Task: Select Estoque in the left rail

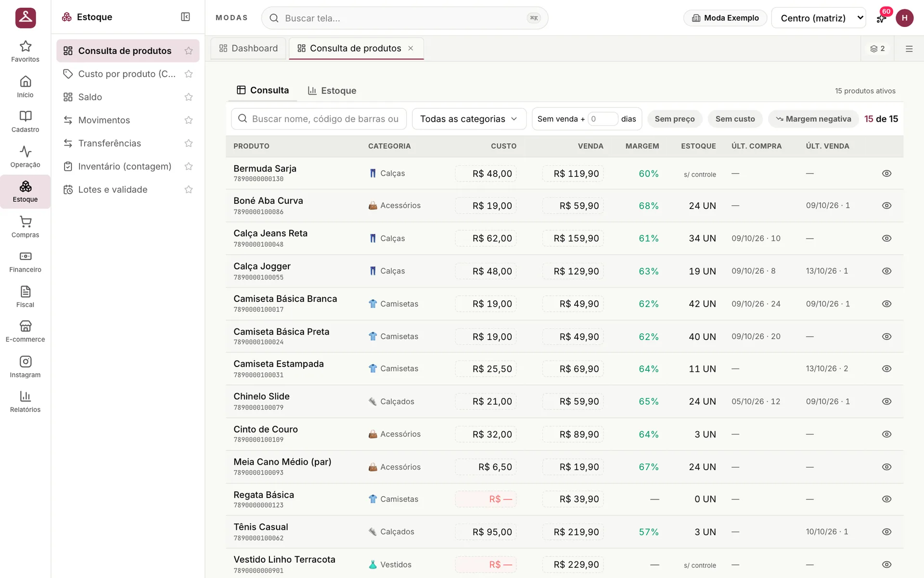Action: pyautogui.click(x=25, y=192)
